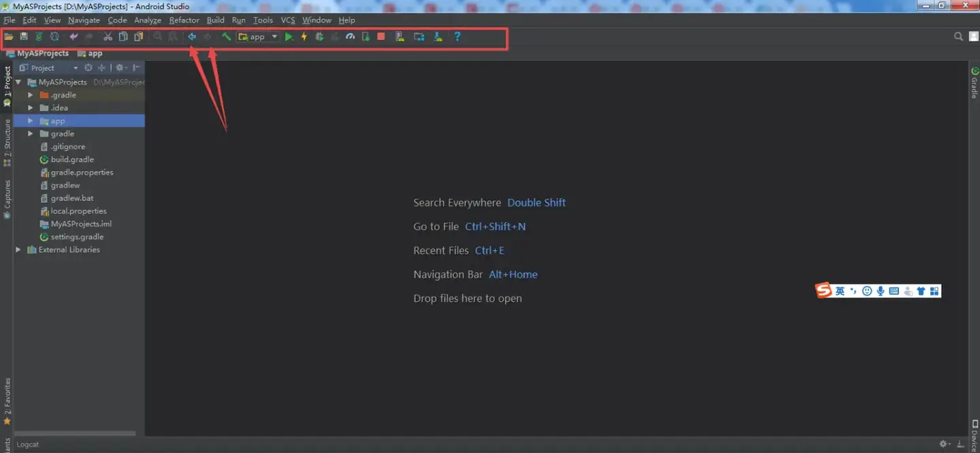Open the Build menu
Viewport: 980px width, 453px height.
click(215, 20)
